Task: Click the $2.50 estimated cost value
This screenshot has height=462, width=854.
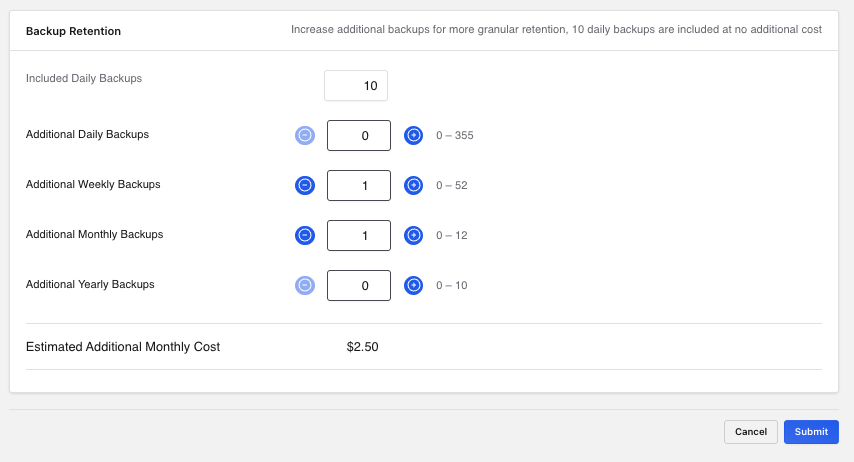Action: tap(363, 347)
